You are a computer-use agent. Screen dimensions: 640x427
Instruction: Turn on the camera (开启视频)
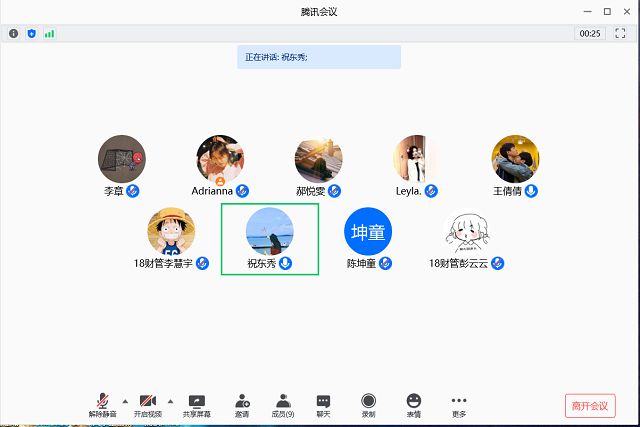click(x=148, y=404)
